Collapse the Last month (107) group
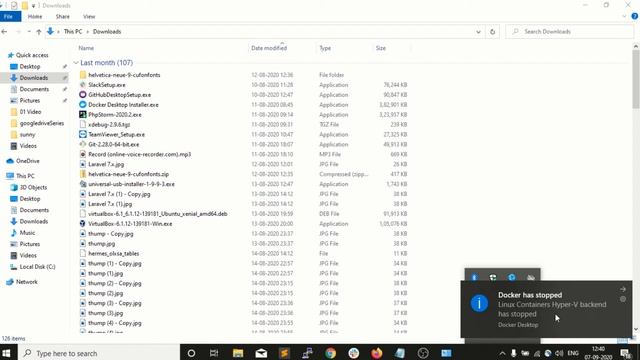Image resolution: width=640 pixels, height=360 pixels. [76, 62]
